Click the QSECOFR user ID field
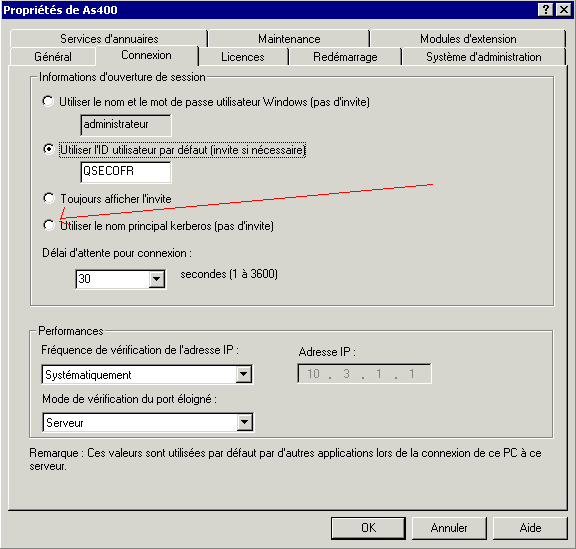 click(x=126, y=172)
